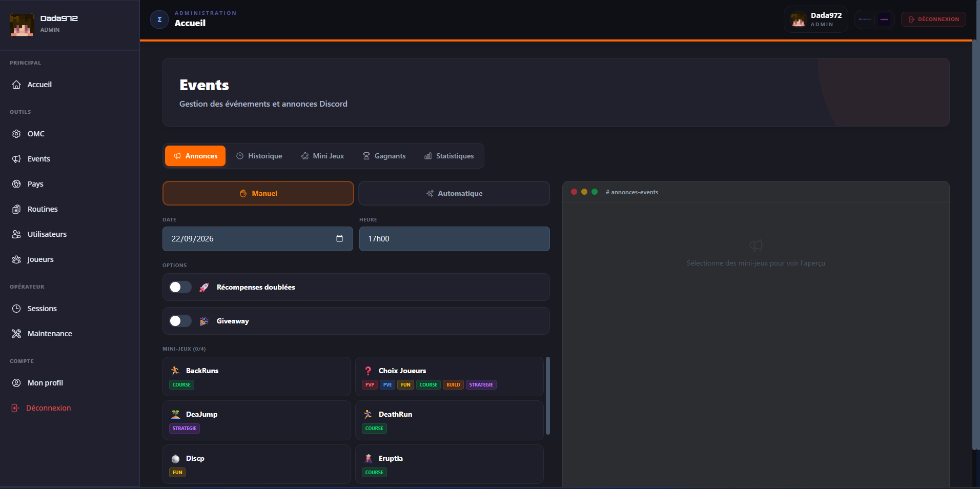Screen dimensions: 980x489
Task: Click the Maintenance tools icon
Action: tap(16, 334)
